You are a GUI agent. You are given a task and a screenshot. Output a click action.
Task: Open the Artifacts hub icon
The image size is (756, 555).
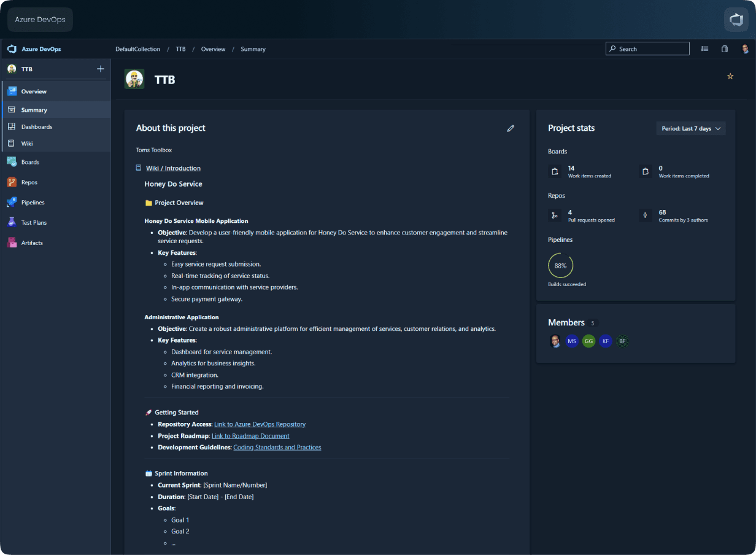point(12,243)
